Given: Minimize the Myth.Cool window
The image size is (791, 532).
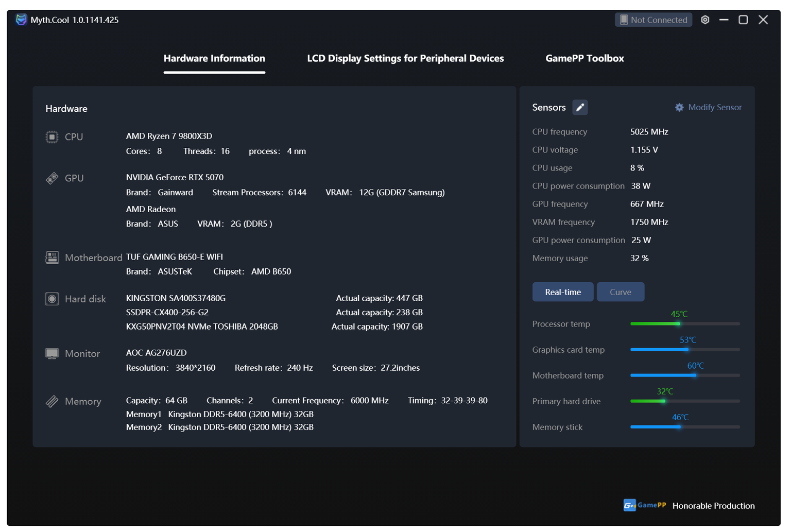Looking at the screenshot, I should (724, 20).
